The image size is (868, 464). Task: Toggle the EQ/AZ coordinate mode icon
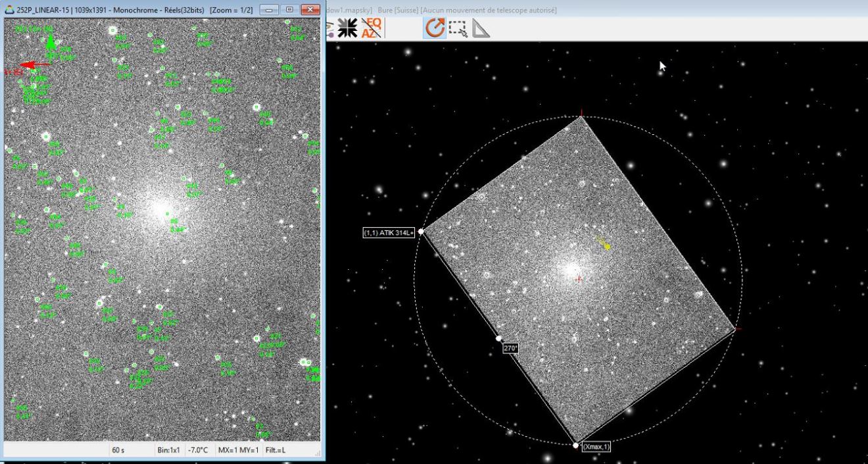pyautogui.click(x=372, y=28)
